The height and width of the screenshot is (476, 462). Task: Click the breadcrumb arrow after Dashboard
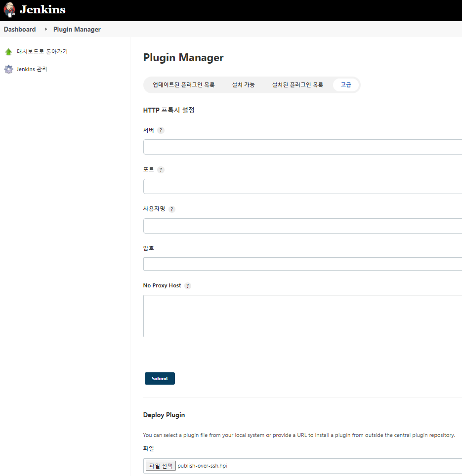coord(46,29)
